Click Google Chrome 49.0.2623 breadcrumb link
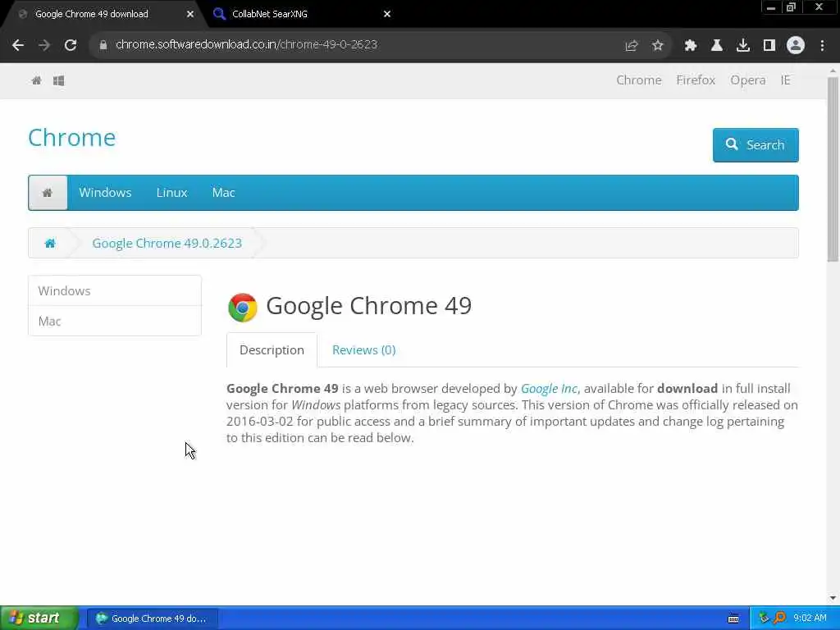Screen dimensions: 840x630 (x=167, y=243)
